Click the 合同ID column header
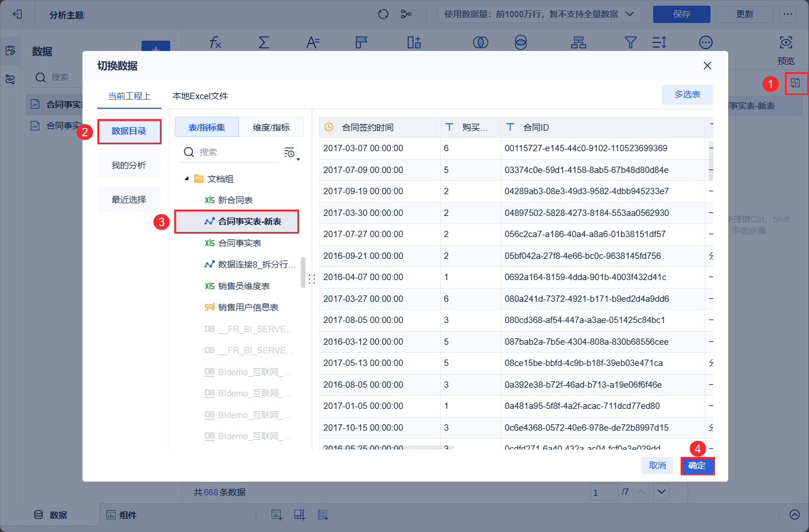 (x=603, y=127)
